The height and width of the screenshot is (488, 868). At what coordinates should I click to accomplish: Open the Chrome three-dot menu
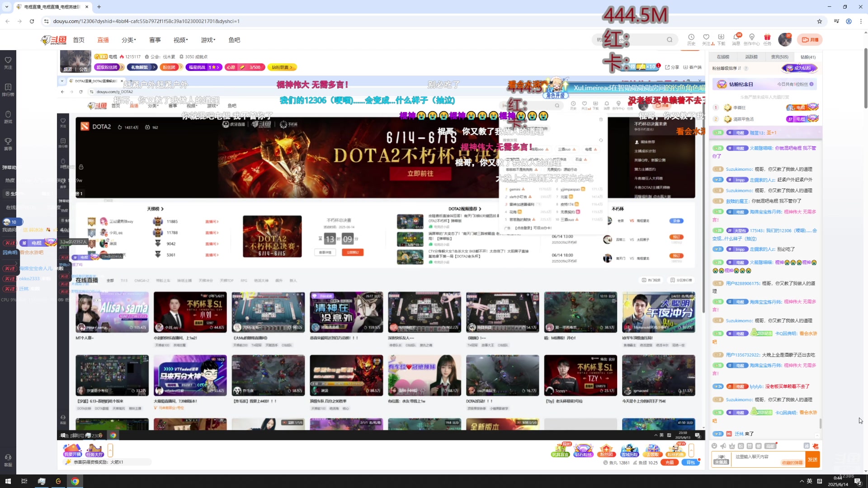tap(861, 21)
